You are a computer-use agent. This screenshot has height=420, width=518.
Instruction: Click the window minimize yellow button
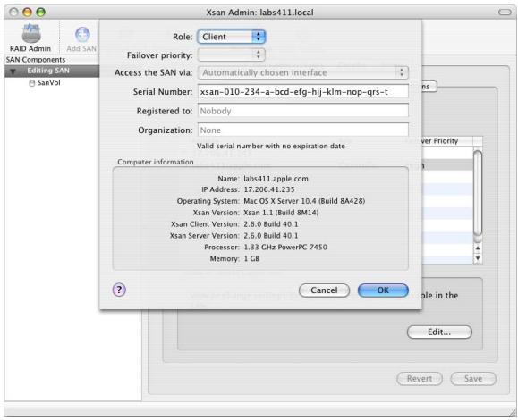pyautogui.click(x=27, y=13)
